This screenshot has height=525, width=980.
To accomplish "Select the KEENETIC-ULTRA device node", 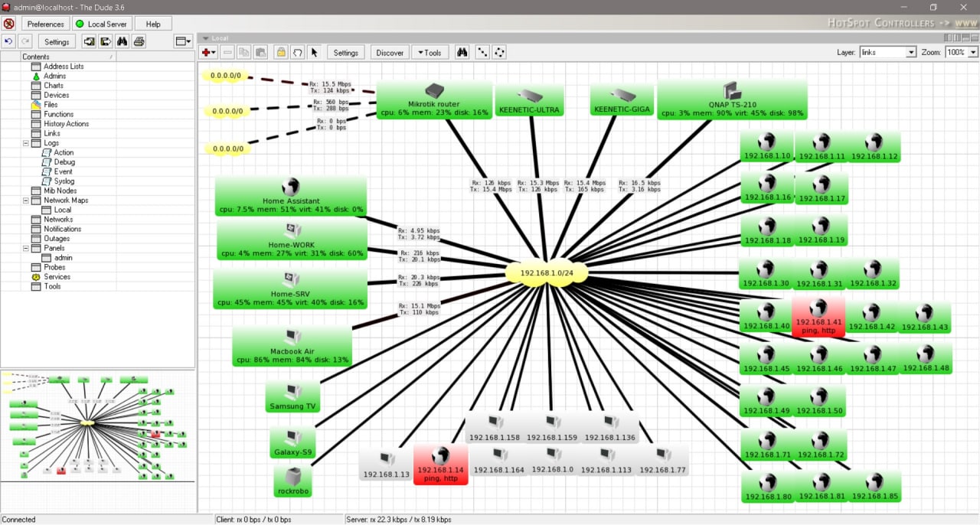I will pos(530,100).
